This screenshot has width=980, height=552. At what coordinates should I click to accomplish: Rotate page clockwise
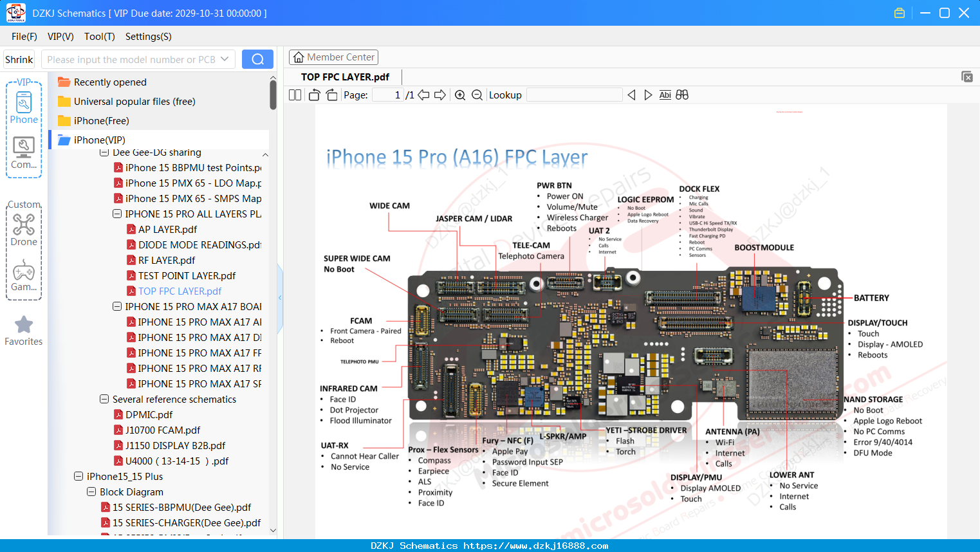[331, 95]
